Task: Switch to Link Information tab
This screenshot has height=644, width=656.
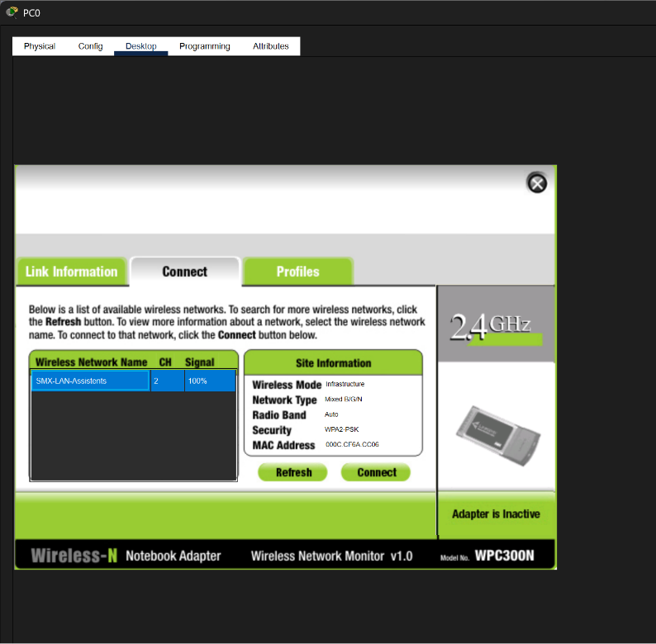Action: pyautogui.click(x=72, y=272)
